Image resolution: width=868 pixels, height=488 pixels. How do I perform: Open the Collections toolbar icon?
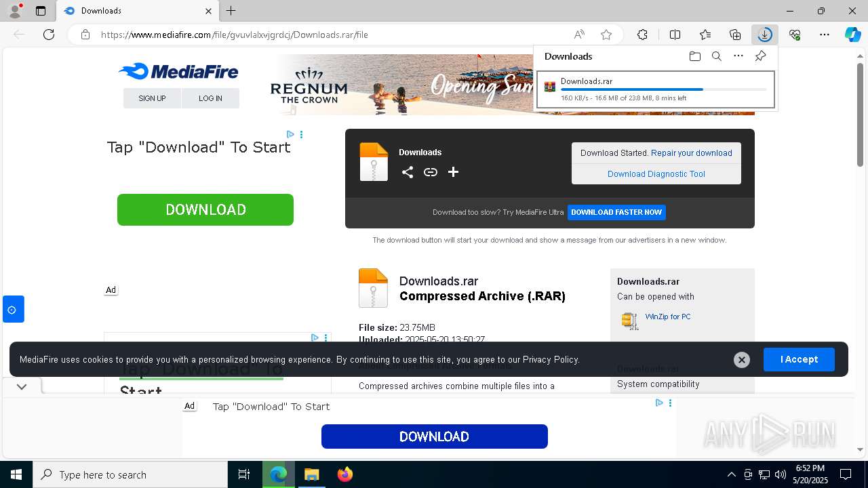(735, 35)
